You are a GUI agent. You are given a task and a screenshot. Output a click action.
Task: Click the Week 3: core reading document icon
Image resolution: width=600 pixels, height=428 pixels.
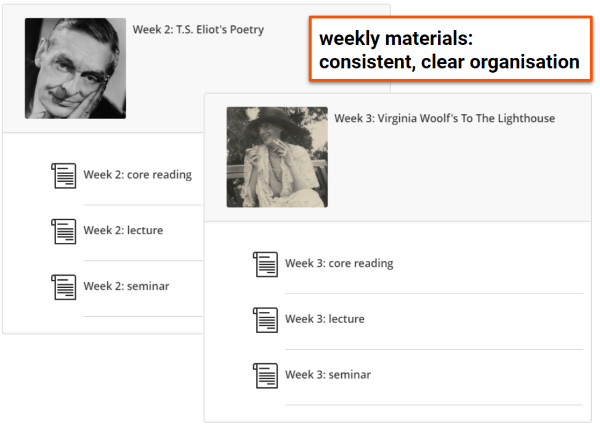tap(265, 264)
